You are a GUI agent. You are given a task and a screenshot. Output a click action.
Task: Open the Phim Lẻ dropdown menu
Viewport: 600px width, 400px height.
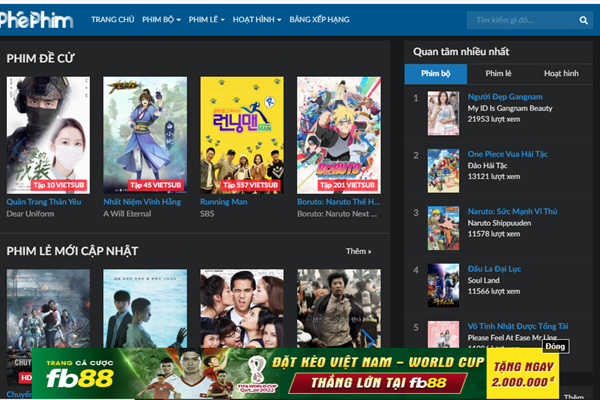tap(207, 20)
